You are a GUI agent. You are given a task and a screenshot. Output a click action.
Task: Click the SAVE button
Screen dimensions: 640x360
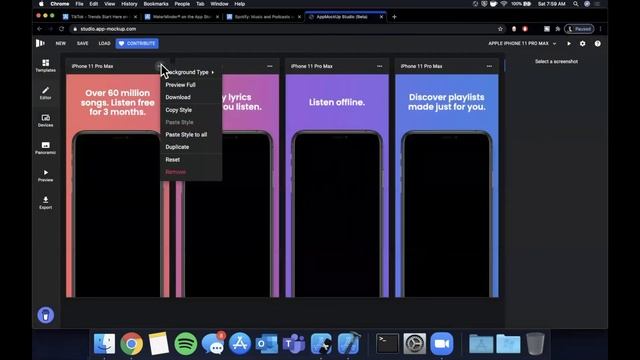coord(82,43)
